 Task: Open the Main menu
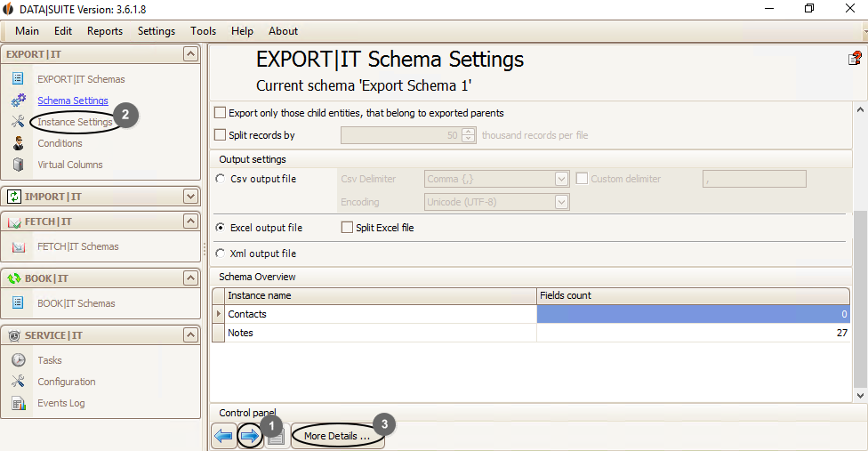click(x=27, y=31)
